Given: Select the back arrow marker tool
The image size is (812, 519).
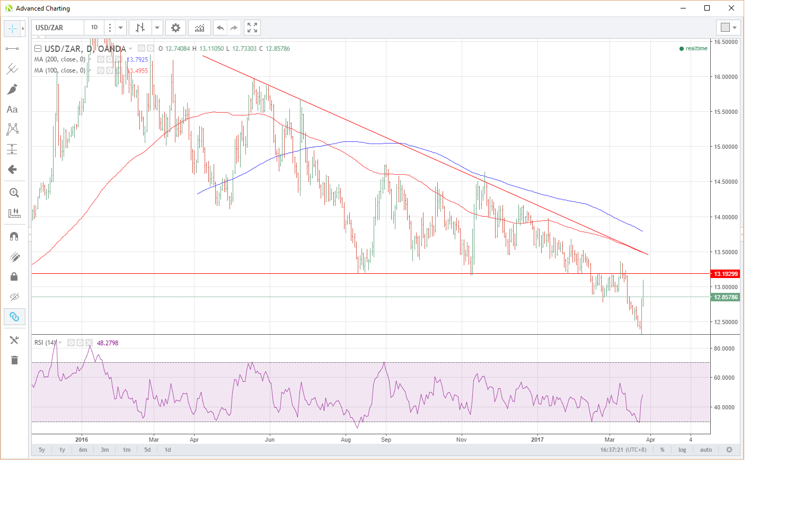Looking at the screenshot, I should (x=12, y=169).
